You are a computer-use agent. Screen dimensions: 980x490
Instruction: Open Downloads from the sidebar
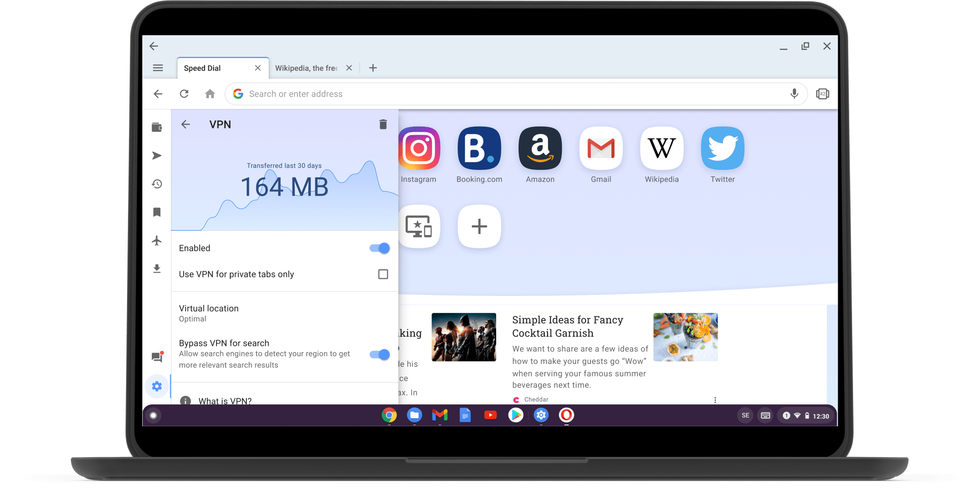pyautogui.click(x=157, y=269)
